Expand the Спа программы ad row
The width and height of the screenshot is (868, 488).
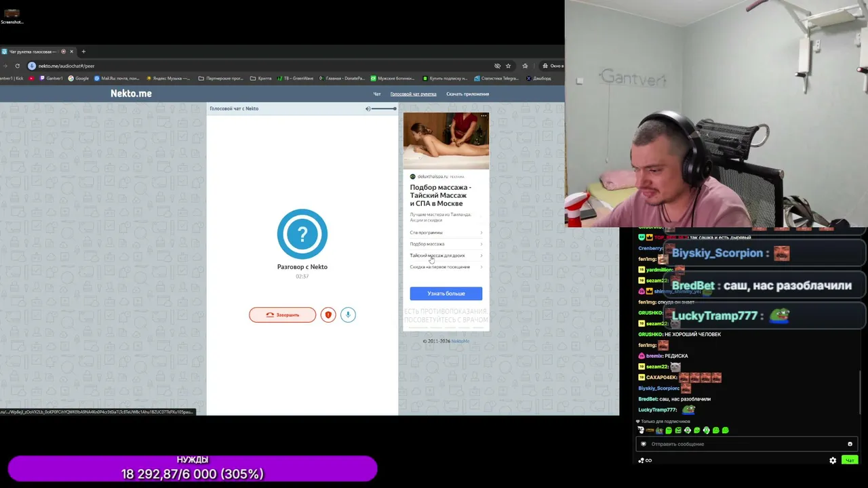point(446,232)
